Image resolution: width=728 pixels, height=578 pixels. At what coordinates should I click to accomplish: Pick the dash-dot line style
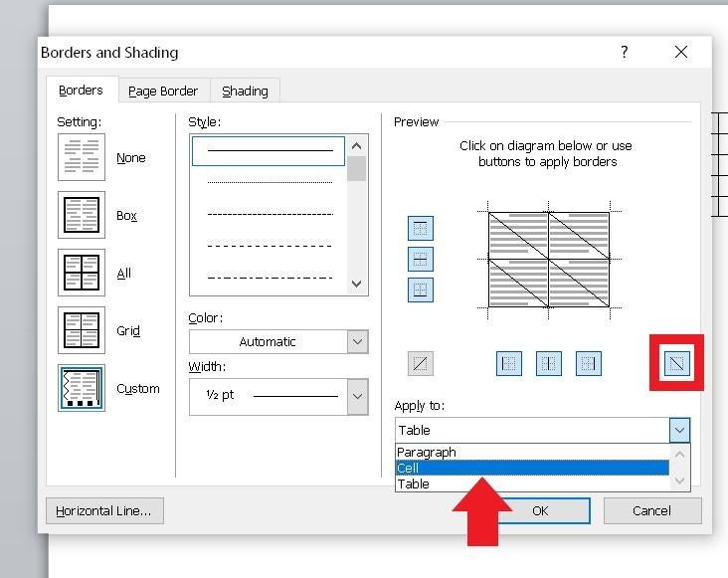(270, 278)
